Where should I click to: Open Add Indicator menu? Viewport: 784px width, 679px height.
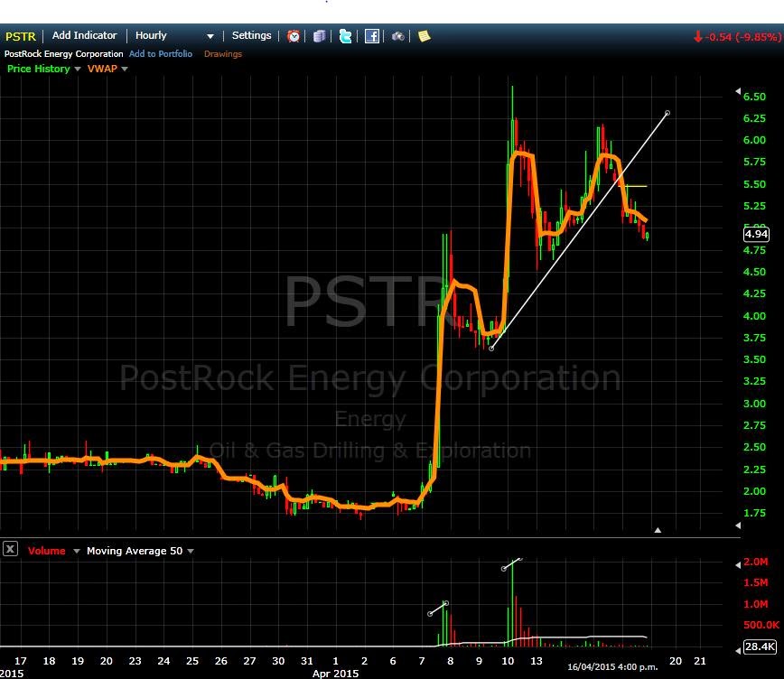85,35
